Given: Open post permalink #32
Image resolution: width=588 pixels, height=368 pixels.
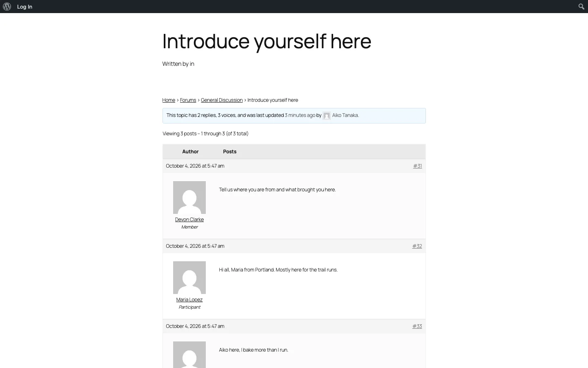Looking at the screenshot, I should (417, 246).
